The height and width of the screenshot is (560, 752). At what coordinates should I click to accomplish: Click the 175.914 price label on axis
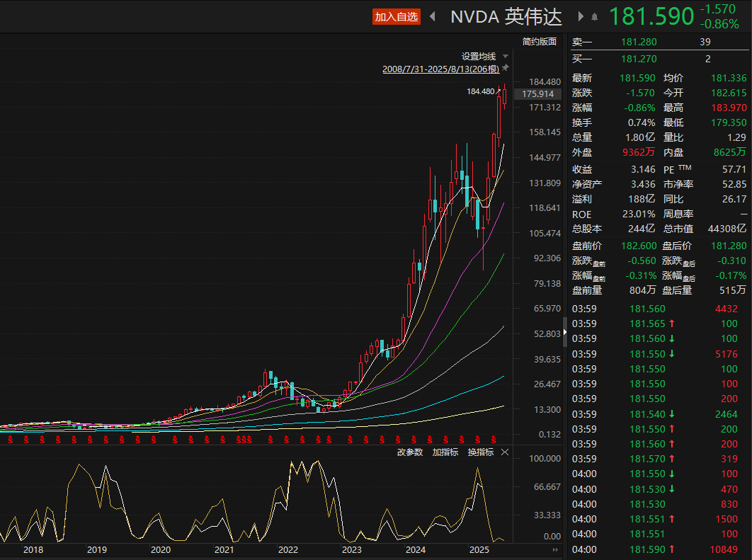click(537, 94)
